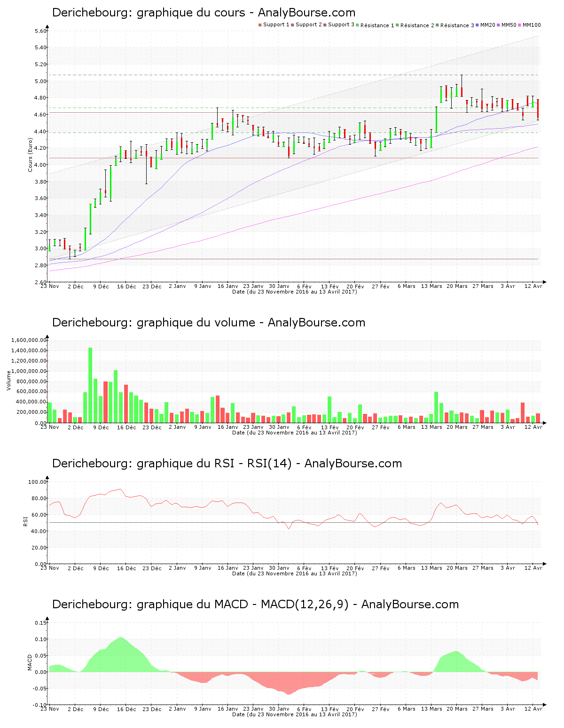564x728 pixels.
Task: Click '6 Fév' date on RSI chart axis
Action: point(305,568)
